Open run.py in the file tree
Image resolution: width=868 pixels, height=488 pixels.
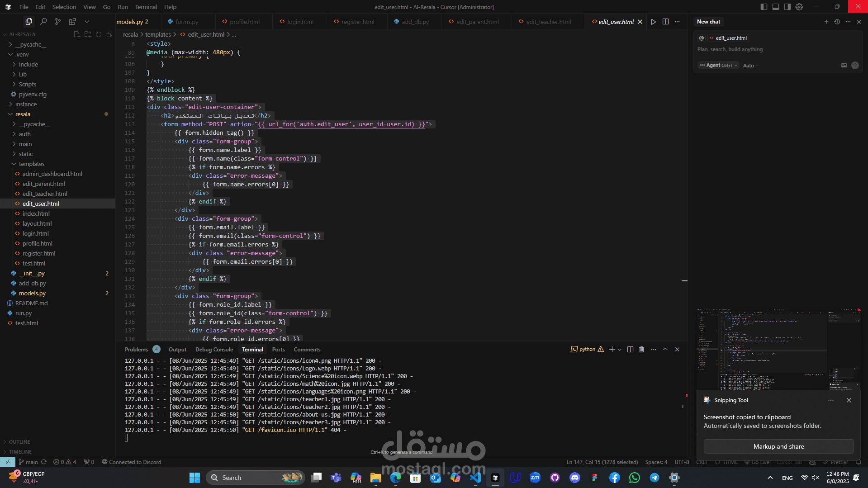pos(24,313)
